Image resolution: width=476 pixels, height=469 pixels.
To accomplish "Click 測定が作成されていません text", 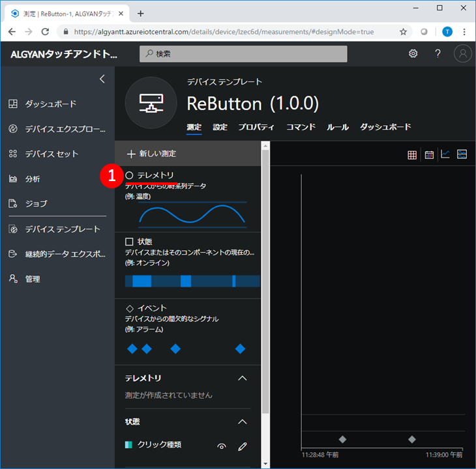I will pos(168,395).
